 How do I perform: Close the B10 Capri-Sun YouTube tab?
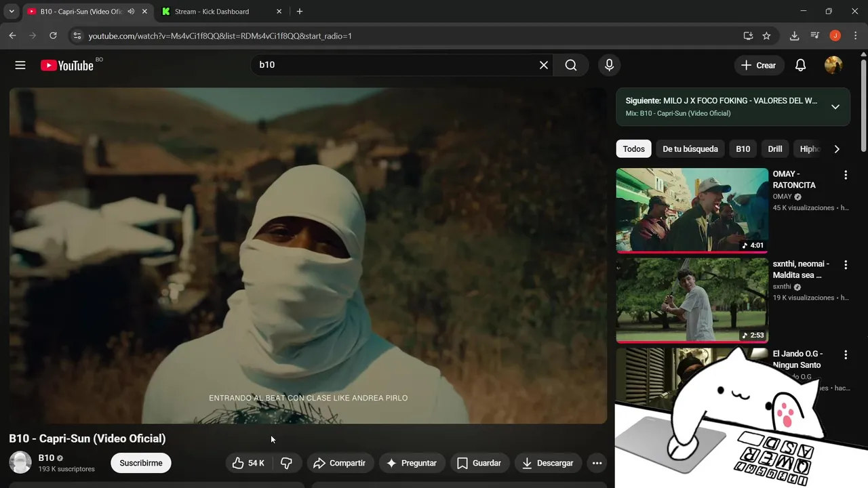(144, 12)
